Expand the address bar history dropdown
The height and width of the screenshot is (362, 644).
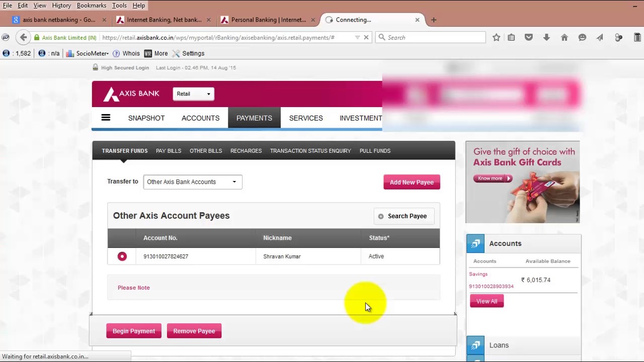coord(357,37)
